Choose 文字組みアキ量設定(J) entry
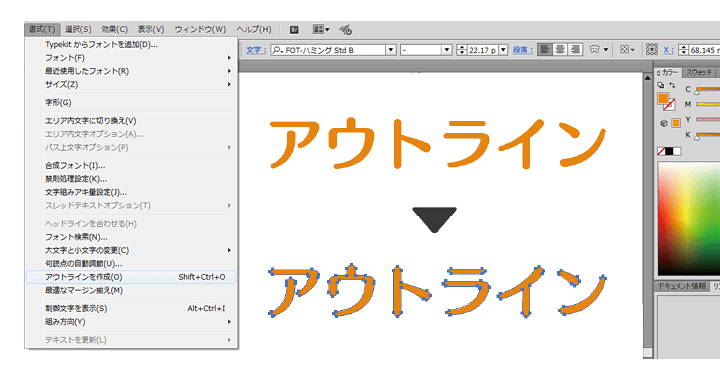 131,192
